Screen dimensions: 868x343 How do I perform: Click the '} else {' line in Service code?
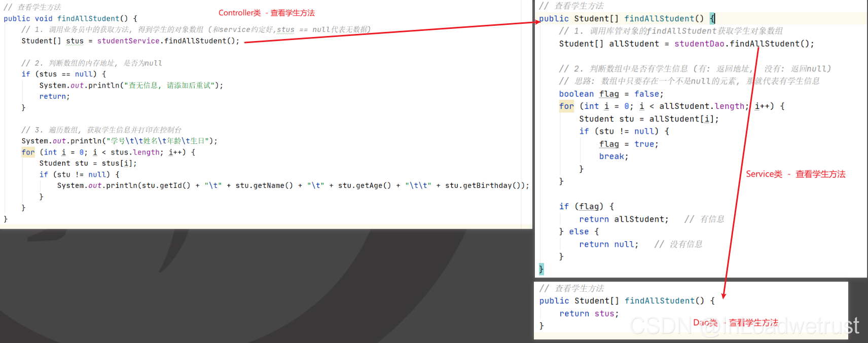[x=579, y=232]
